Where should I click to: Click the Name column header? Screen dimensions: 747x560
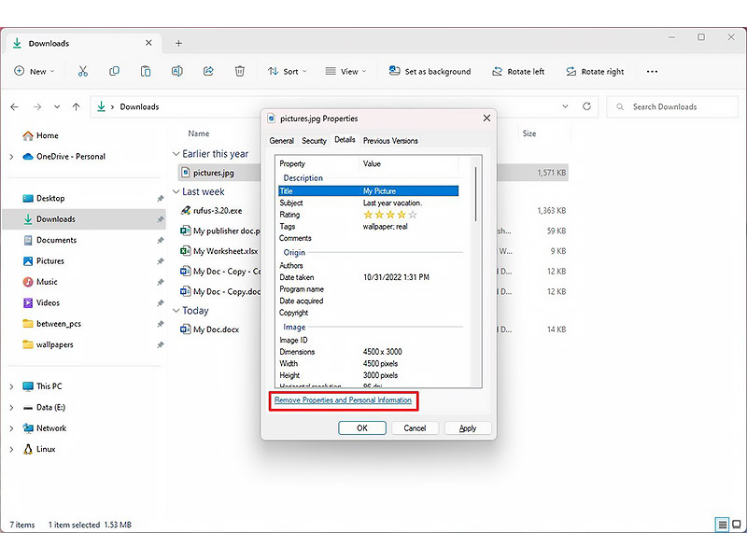click(x=198, y=133)
